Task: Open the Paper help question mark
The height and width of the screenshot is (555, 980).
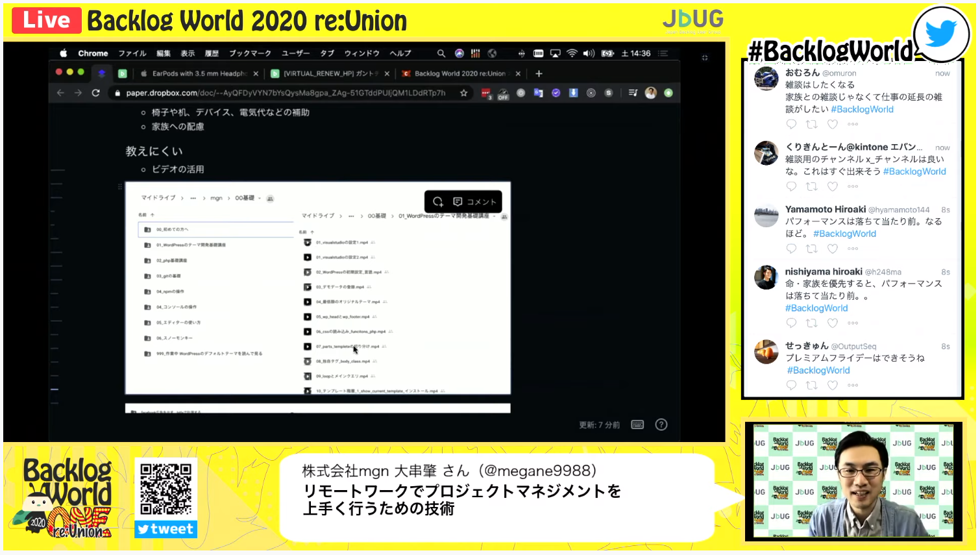Action: (x=661, y=425)
